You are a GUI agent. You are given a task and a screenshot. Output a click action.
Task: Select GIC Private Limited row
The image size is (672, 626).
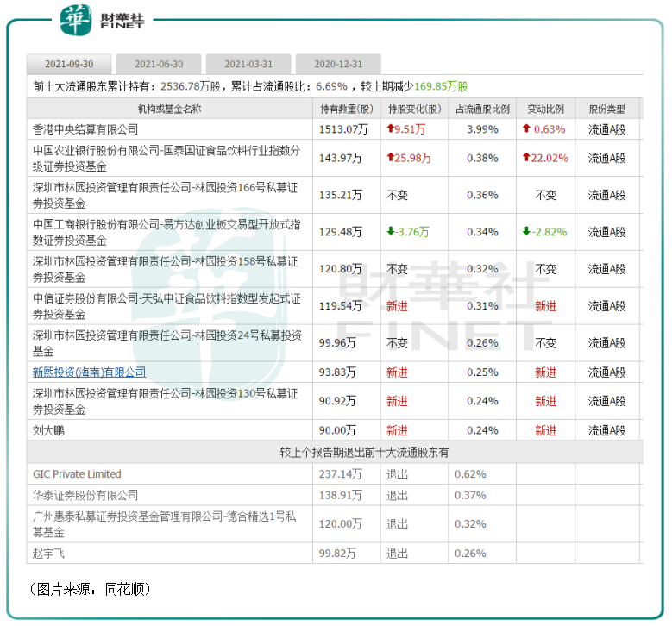[77, 474]
